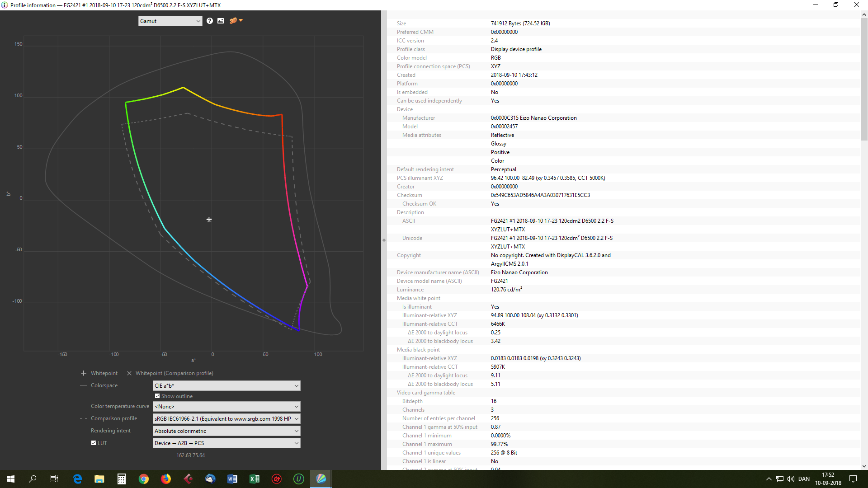This screenshot has height=488, width=868.
Task: Disable the LUT checkbox
Action: (x=93, y=443)
